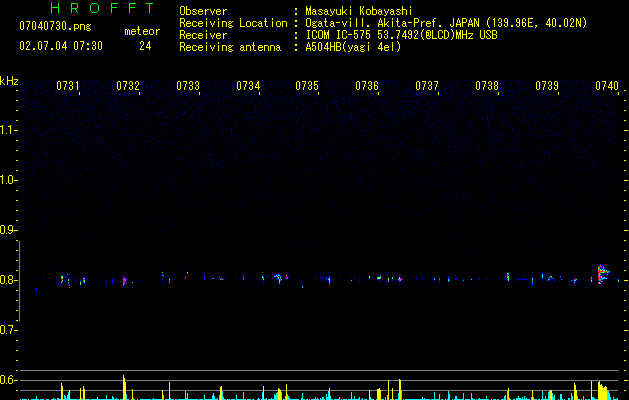Click the strong meteor echo near 0740

pos(602,274)
